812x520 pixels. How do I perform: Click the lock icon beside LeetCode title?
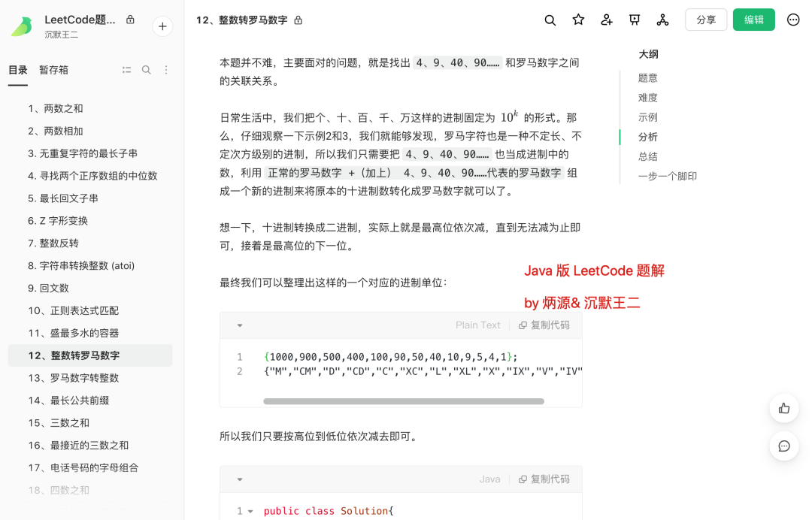tap(131, 20)
